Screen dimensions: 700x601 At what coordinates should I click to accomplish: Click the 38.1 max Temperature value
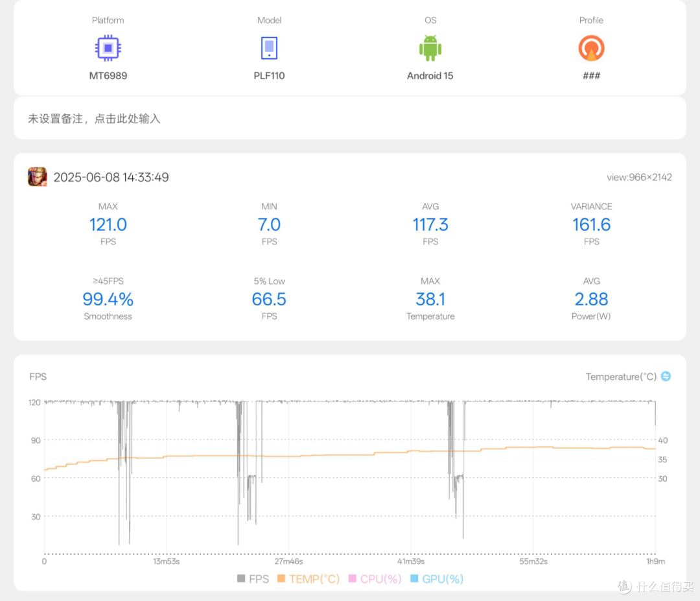[430, 299]
